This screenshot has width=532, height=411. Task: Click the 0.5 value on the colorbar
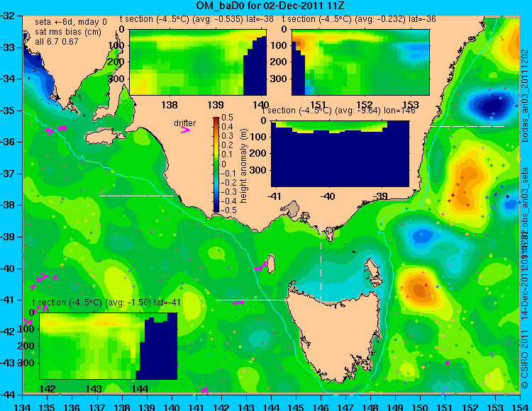point(227,118)
